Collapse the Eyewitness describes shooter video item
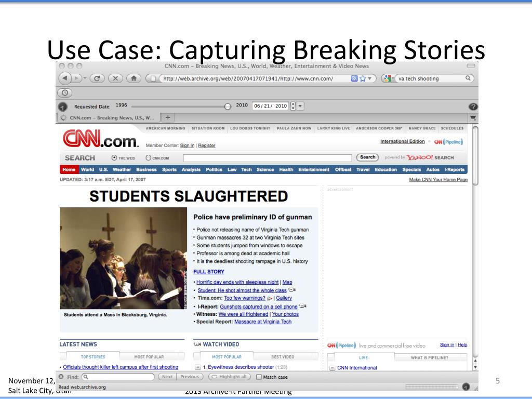This screenshot has width=532, height=399. click(197, 367)
